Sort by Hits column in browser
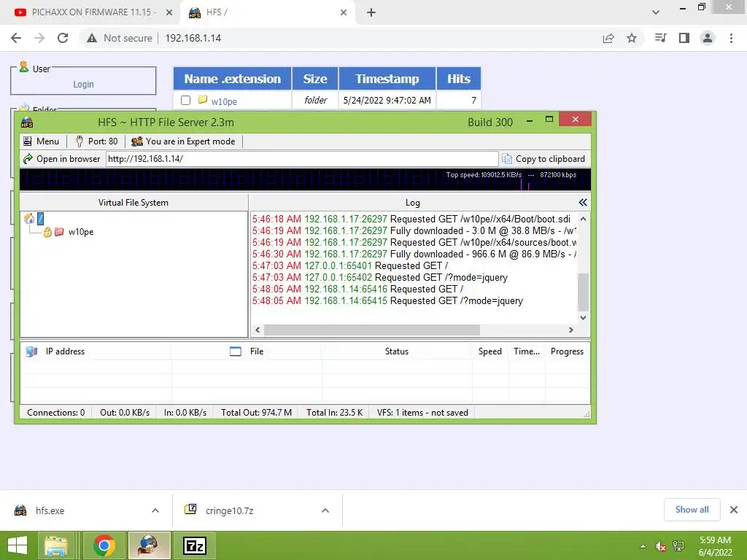The image size is (747, 560). click(459, 79)
